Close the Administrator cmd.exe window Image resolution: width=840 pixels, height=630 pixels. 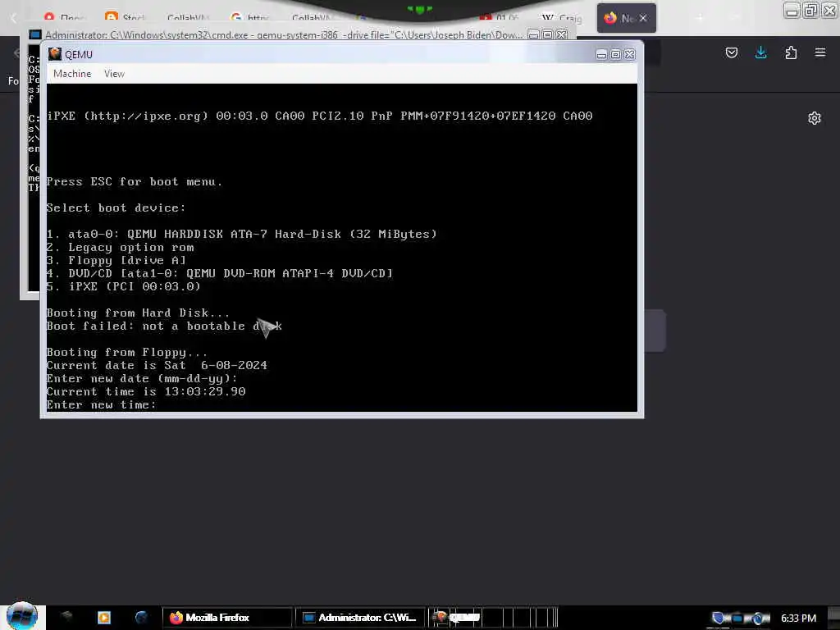[x=561, y=34]
